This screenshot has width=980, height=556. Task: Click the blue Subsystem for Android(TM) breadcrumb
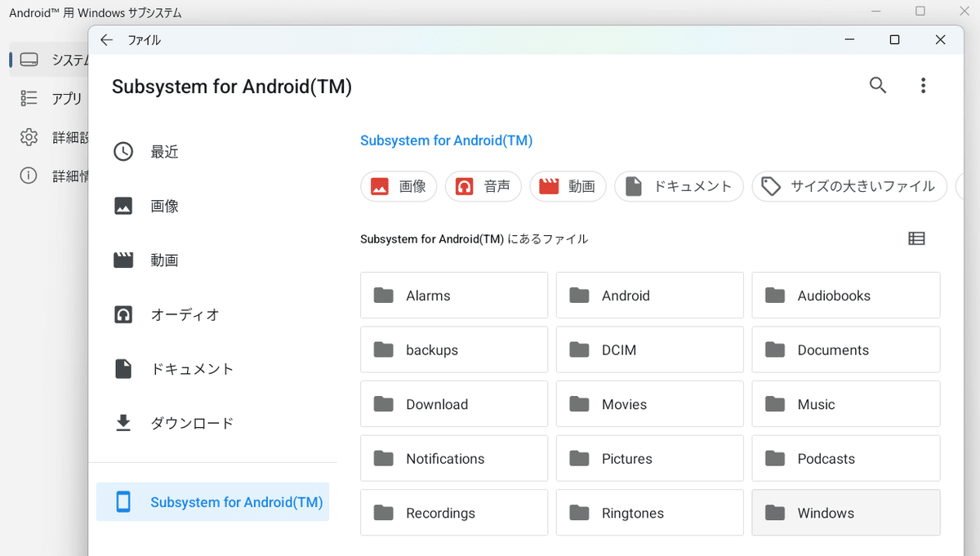click(446, 140)
